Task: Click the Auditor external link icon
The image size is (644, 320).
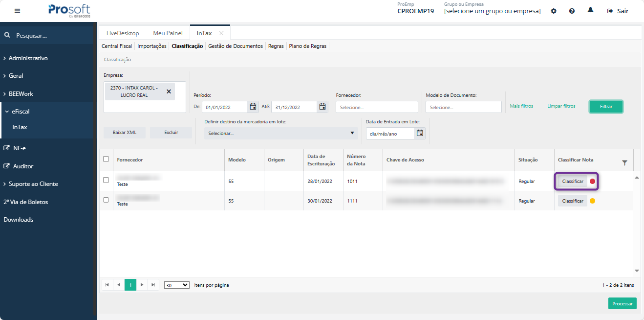Action: coord(6,166)
